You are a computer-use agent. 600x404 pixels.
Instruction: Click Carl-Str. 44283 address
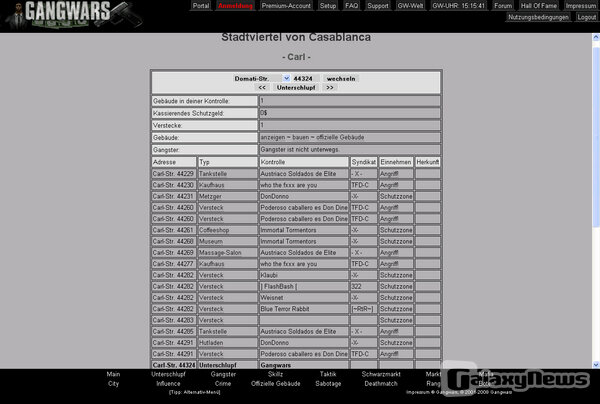click(173, 320)
